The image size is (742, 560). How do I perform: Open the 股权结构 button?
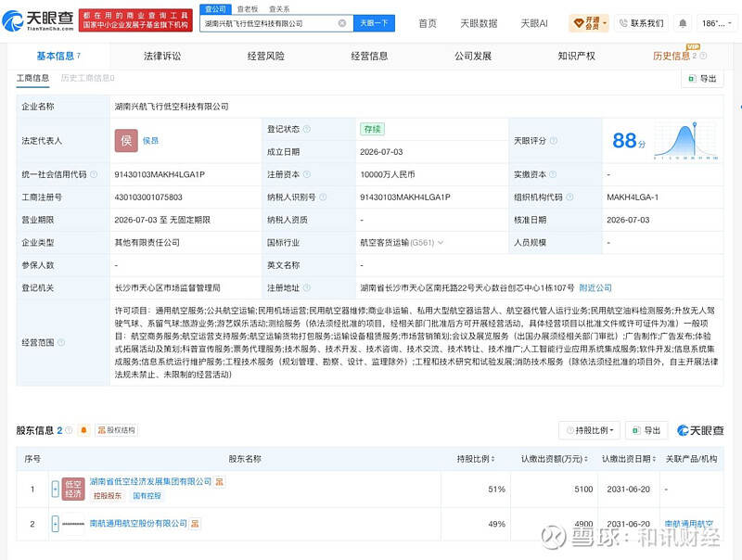click(x=117, y=430)
